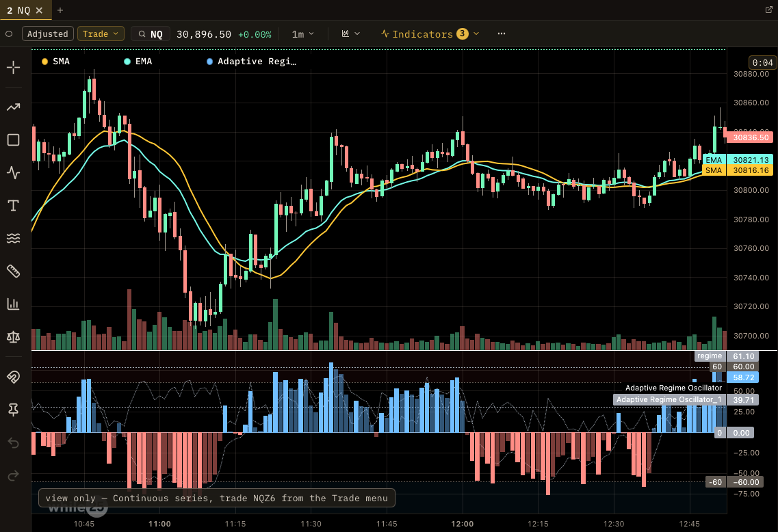Click the indicator count badge 3
Viewport: 778px width, 532px height.
point(463,34)
